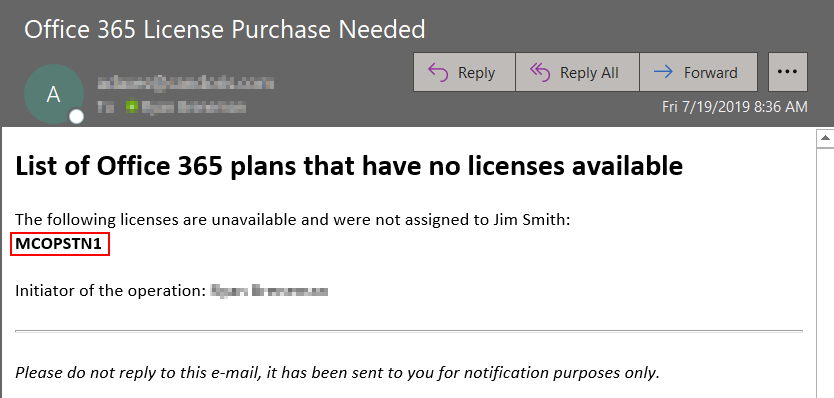The height and width of the screenshot is (398, 834).
Task: Click the presence status dot on avatar
Action: [77, 117]
